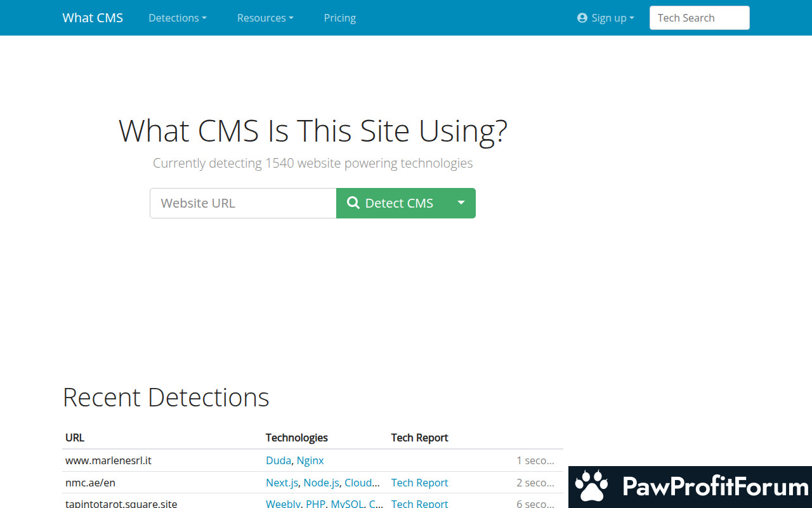Click the URL column header
The image size is (812, 508).
75,438
